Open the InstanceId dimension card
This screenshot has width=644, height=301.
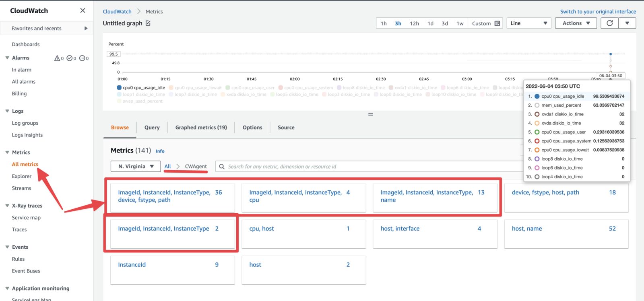click(x=173, y=270)
